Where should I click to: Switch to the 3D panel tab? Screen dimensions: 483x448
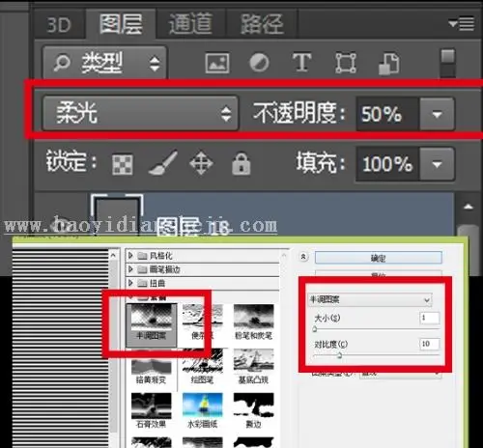pos(59,24)
